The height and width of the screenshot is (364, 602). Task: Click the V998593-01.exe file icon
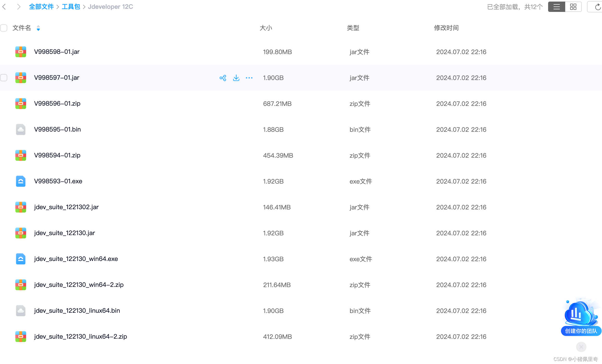point(21,181)
